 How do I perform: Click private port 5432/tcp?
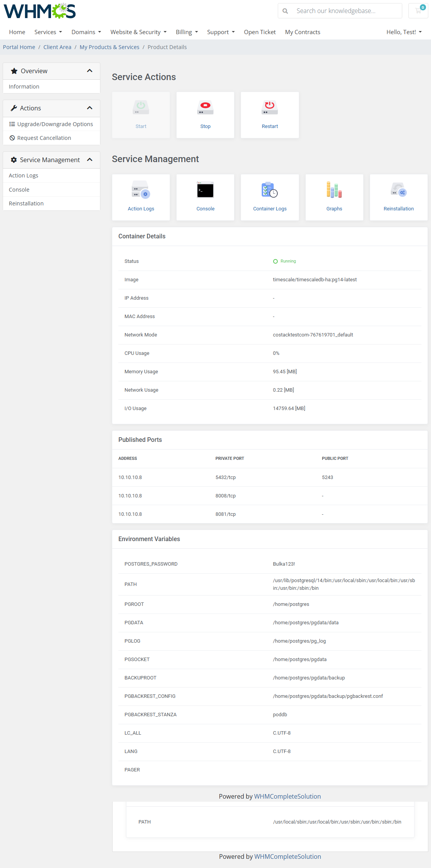pyautogui.click(x=226, y=477)
